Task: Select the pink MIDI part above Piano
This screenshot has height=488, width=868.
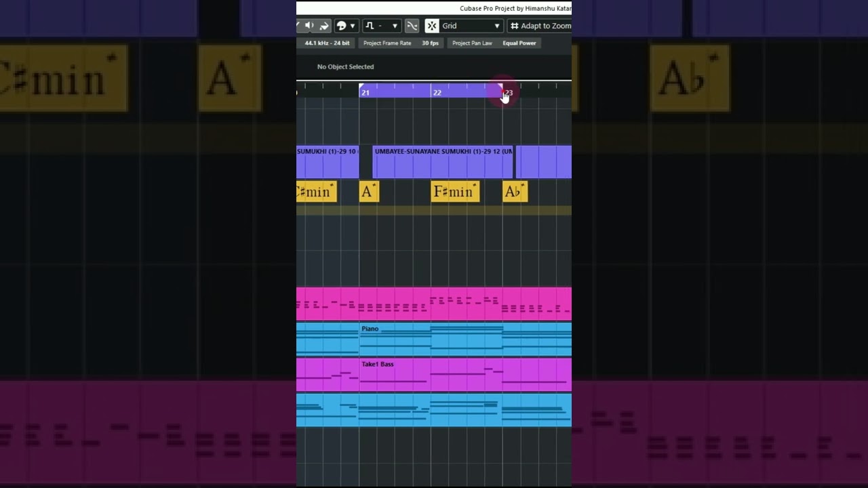Action: tap(434, 304)
